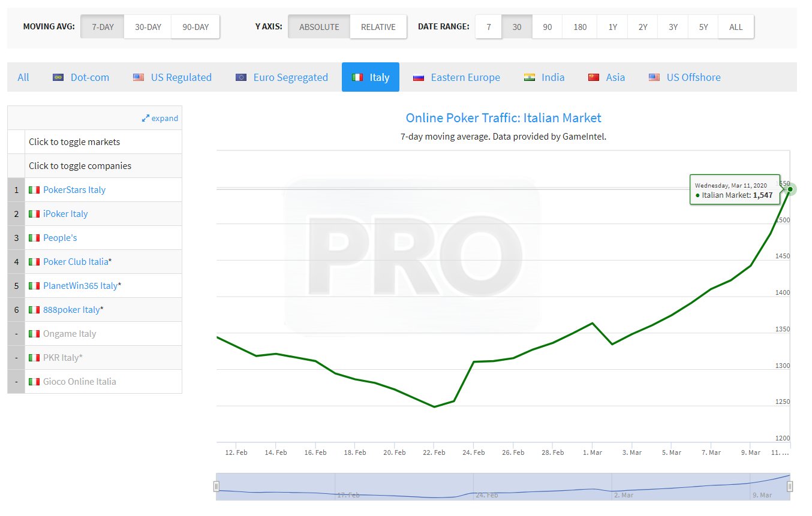Click the US Offshore flag icon
This screenshot has width=812, height=516.
click(654, 77)
